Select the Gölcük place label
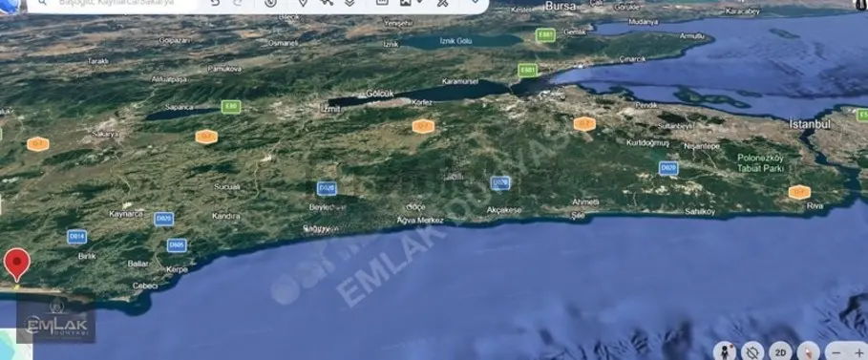The image size is (868, 360). pos(380,94)
